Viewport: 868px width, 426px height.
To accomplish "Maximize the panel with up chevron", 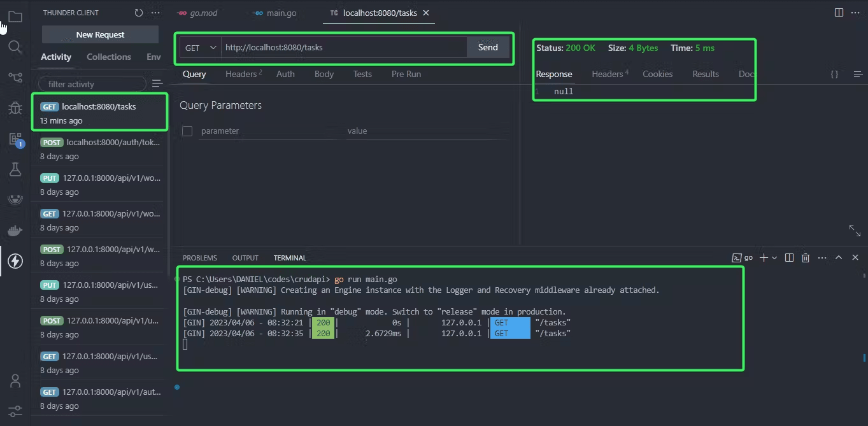I will 839,257.
